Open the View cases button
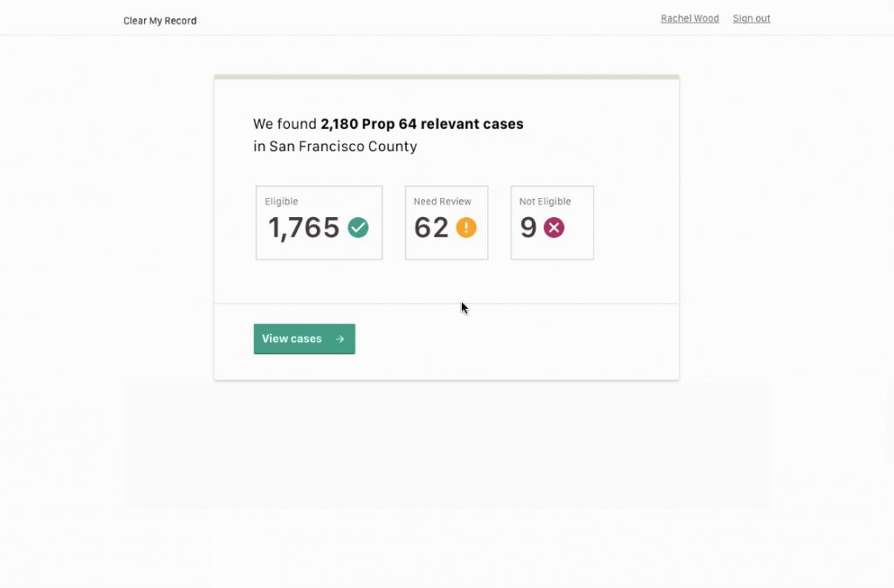The height and width of the screenshot is (588, 894). (305, 339)
